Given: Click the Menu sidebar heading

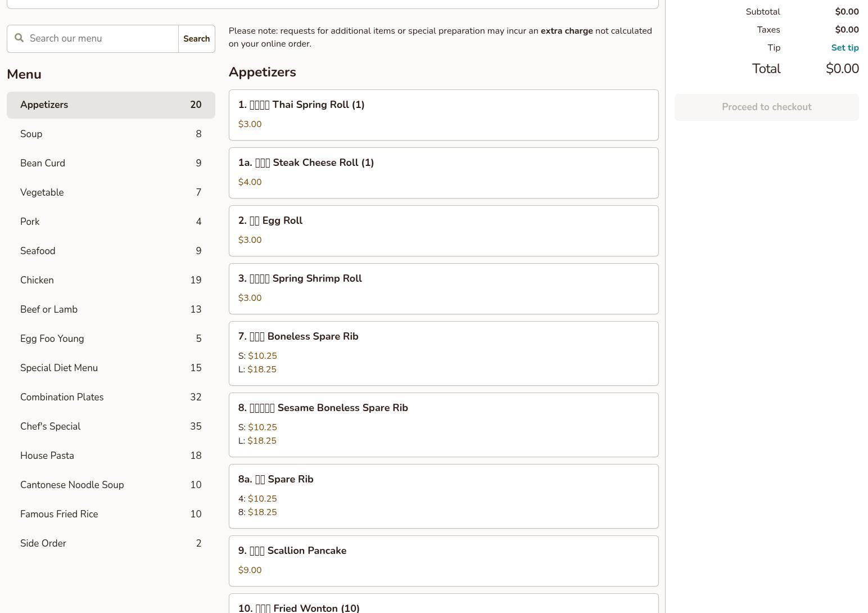Looking at the screenshot, I should click(24, 74).
